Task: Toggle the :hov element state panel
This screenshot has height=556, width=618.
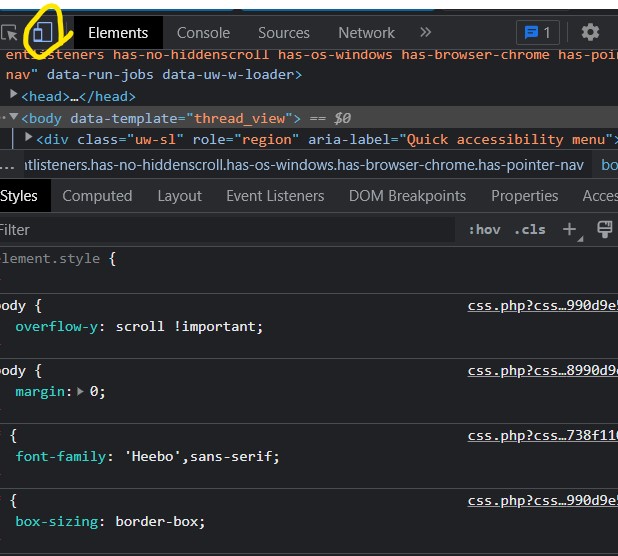Action: 484,229
